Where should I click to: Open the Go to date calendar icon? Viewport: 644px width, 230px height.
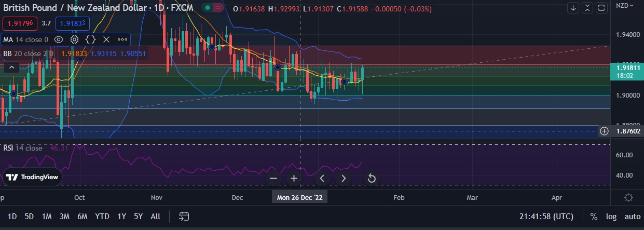pos(184,216)
